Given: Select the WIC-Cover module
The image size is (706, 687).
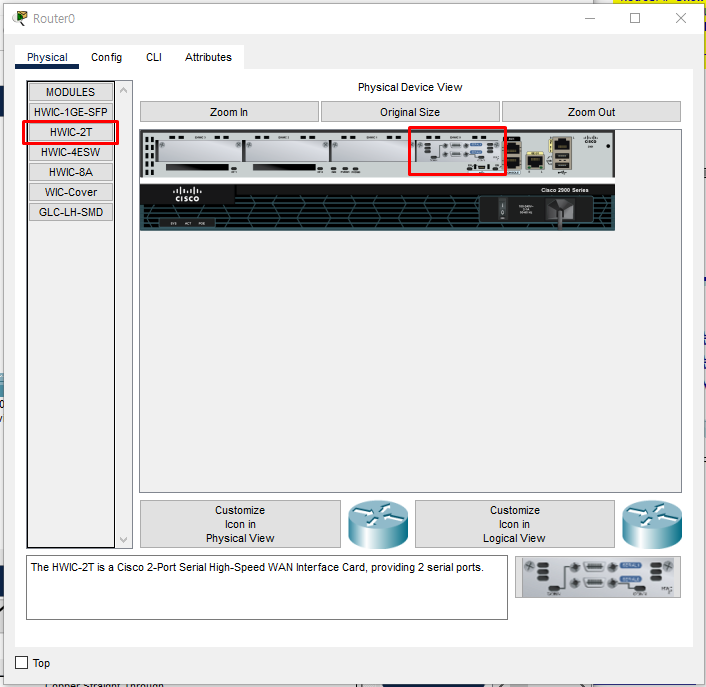Looking at the screenshot, I should click(x=71, y=192).
